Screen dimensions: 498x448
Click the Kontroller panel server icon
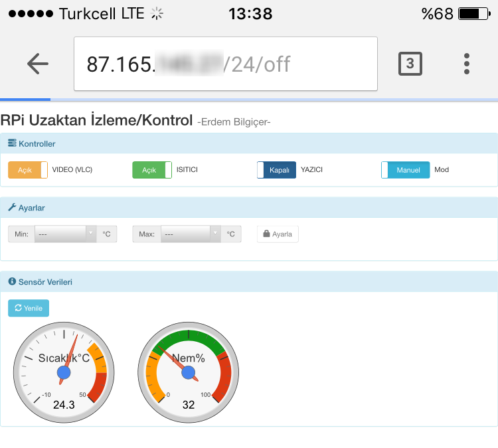coord(12,143)
